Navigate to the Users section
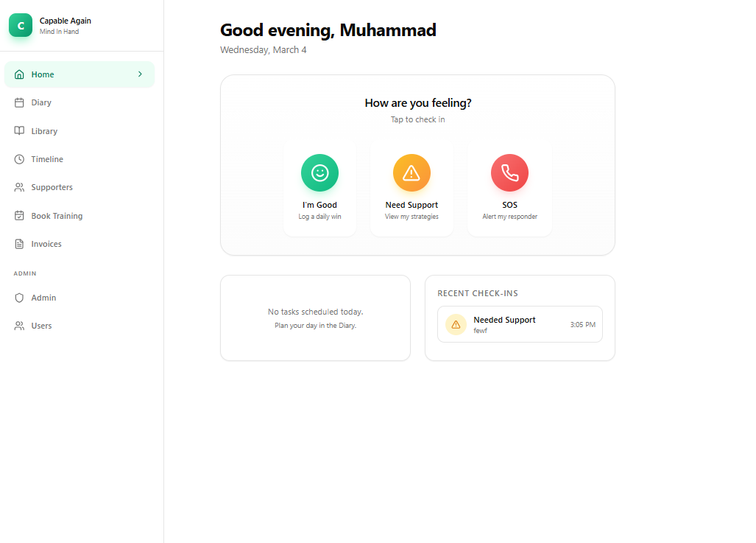756x543 pixels. coord(42,325)
